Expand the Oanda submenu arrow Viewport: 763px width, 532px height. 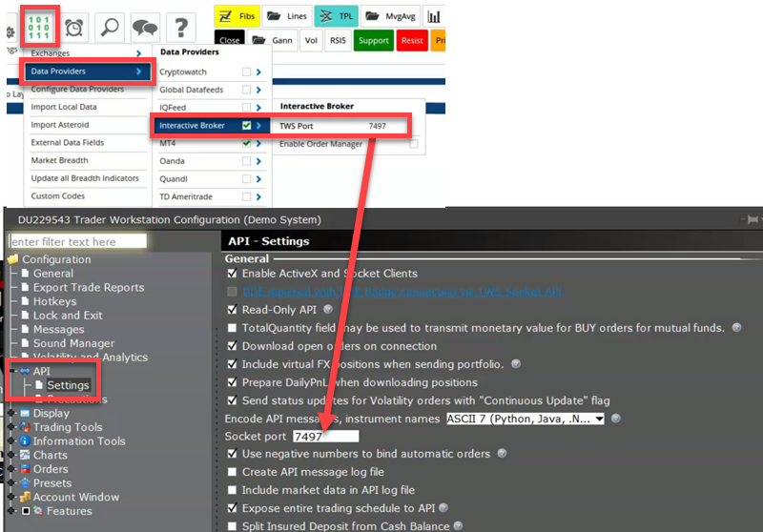coord(258,161)
